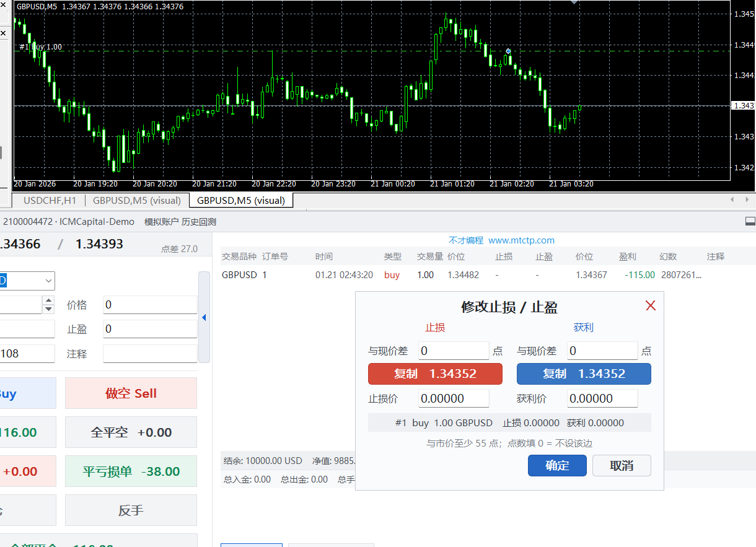The image size is (756, 547).
Task: Select the GBPUSD order row symbol cell
Action: pos(239,275)
